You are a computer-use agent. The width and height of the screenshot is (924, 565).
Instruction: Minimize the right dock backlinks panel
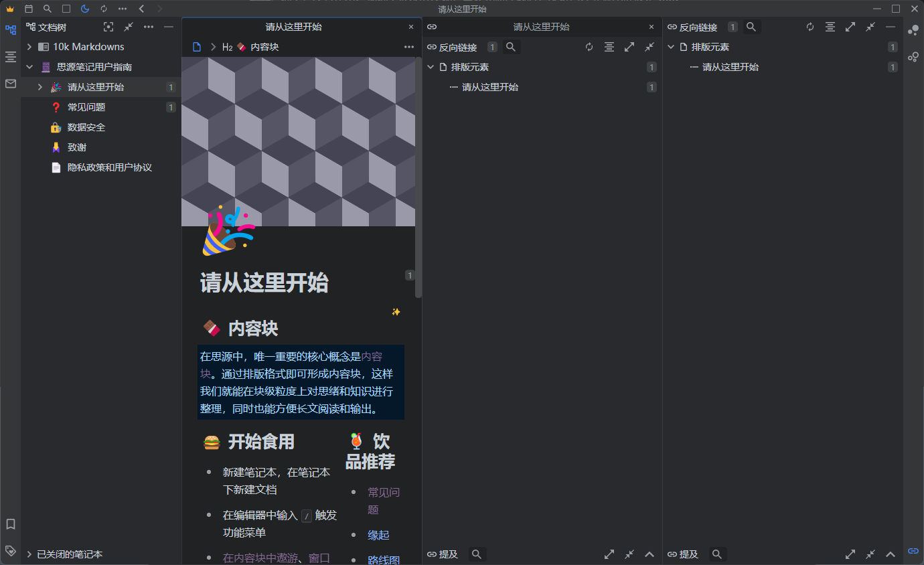point(891,27)
